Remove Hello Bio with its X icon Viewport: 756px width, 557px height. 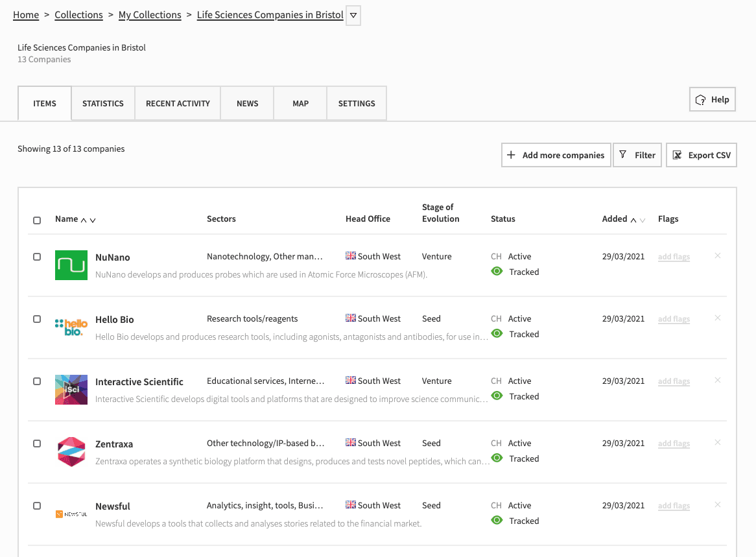pyautogui.click(x=718, y=318)
